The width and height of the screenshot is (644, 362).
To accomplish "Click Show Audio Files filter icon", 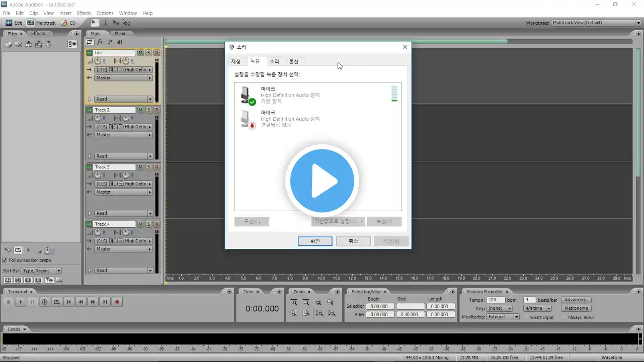I will [8, 280].
